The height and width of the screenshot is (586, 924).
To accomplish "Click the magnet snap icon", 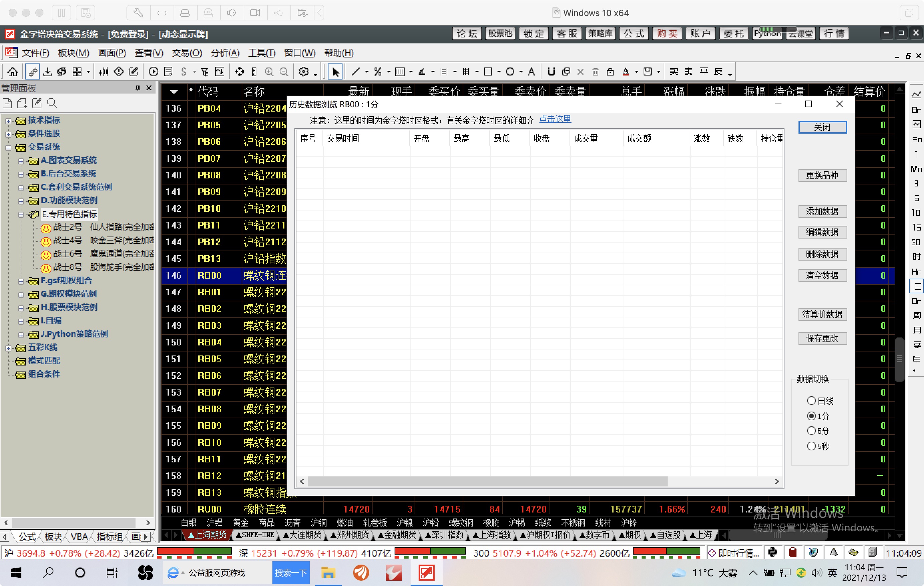I will [x=551, y=71].
